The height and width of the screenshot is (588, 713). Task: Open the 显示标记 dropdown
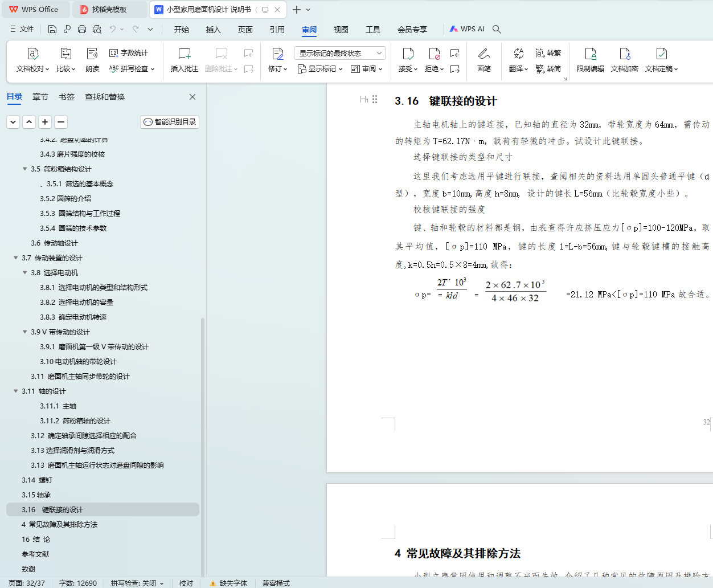(320, 69)
